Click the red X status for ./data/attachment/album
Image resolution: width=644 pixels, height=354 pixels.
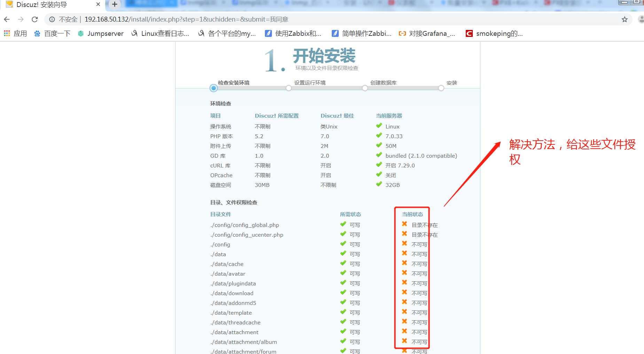(405, 341)
